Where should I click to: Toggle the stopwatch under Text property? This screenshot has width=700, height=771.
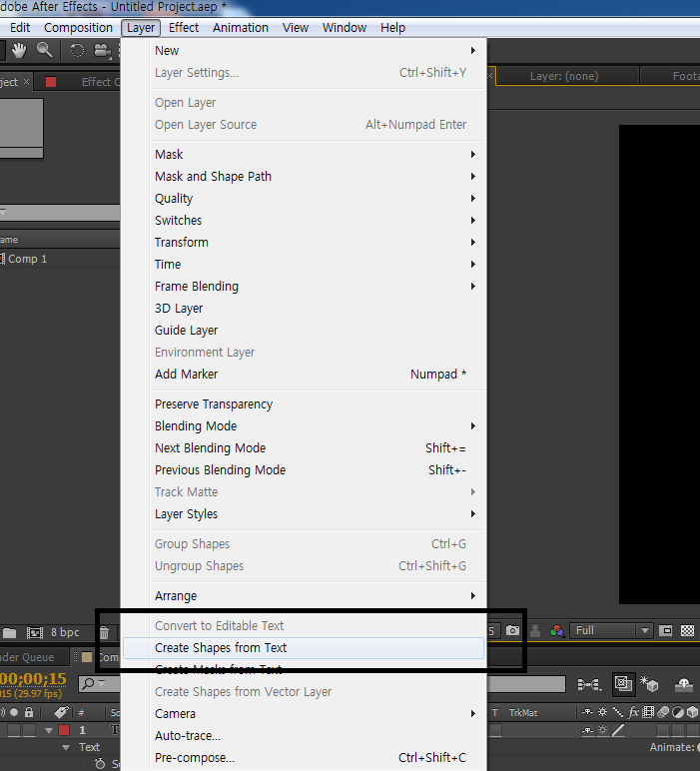pyautogui.click(x=100, y=764)
